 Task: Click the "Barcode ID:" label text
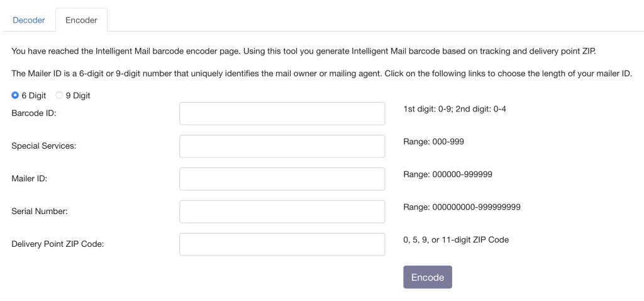34,113
